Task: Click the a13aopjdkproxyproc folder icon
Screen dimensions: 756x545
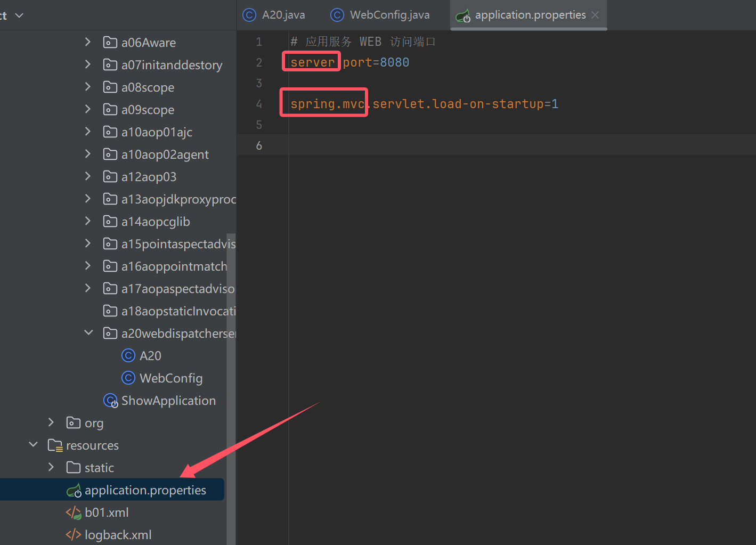Action: click(110, 199)
